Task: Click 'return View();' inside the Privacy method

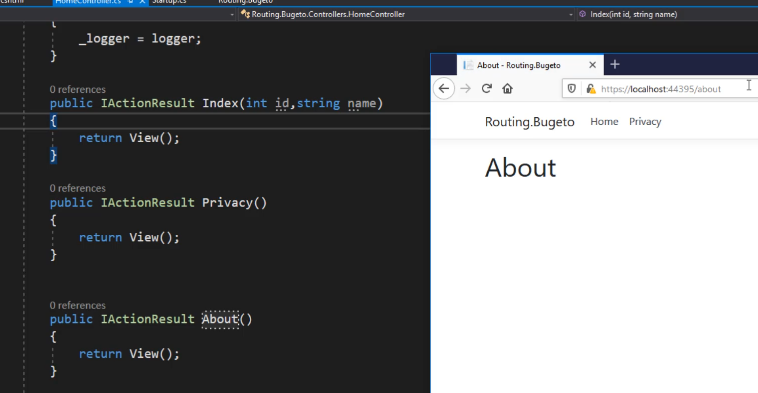Action: coord(129,237)
